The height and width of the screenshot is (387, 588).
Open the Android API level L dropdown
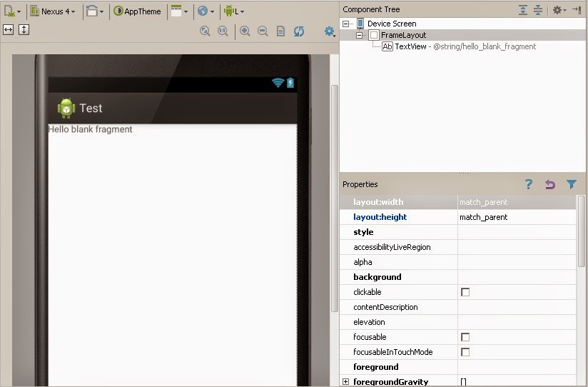pos(234,11)
